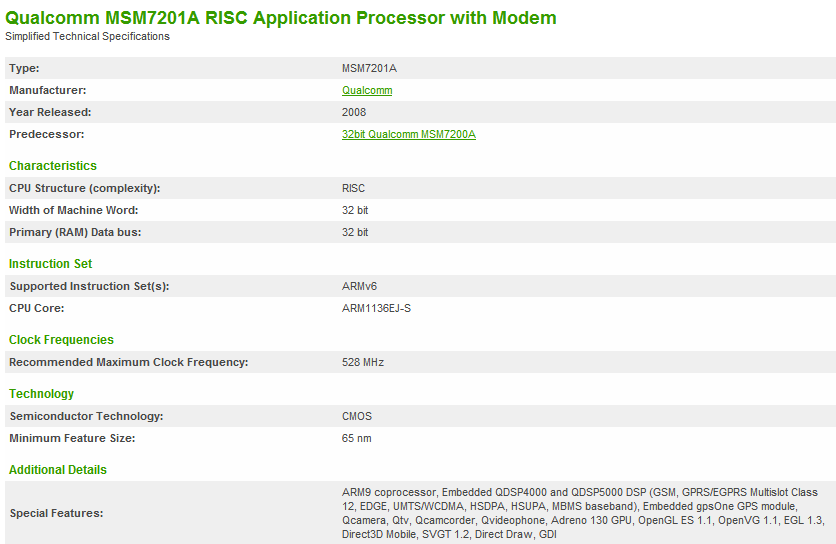Click the Clock Frequencies section heading
This screenshot has height=544, width=836.
61,340
